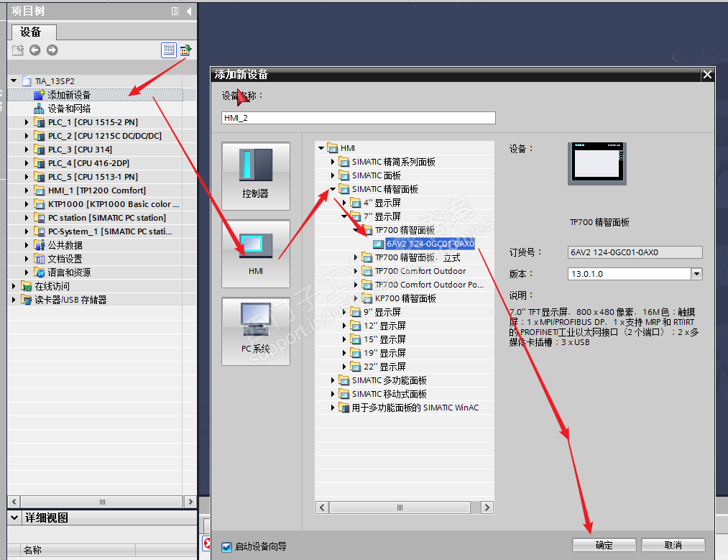Collapse the TIA_13SP2 project node
The height and width of the screenshot is (560, 728).
click(14, 81)
